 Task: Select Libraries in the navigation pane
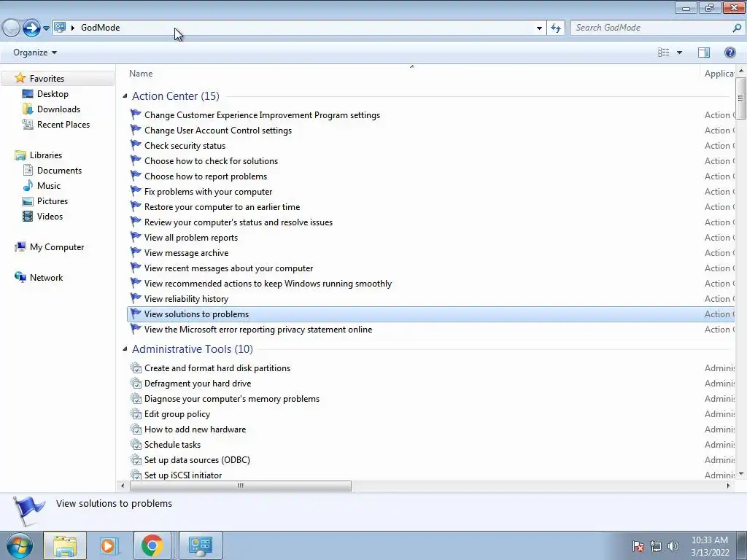click(x=46, y=155)
